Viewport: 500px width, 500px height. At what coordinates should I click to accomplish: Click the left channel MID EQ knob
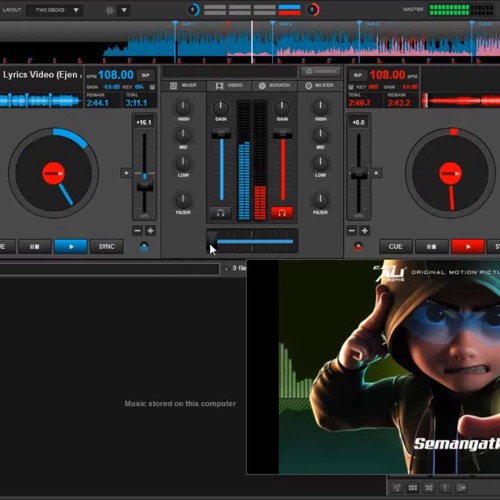tap(183, 135)
